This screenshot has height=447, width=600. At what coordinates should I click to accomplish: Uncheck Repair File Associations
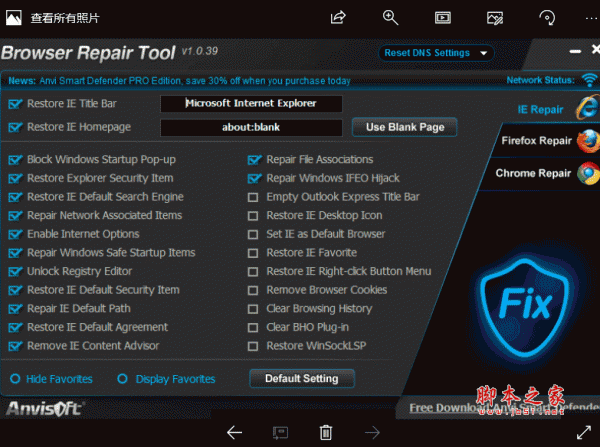click(254, 160)
